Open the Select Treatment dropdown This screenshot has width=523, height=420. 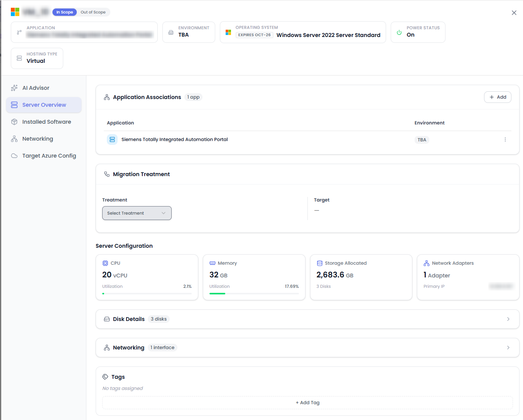[137, 213]
